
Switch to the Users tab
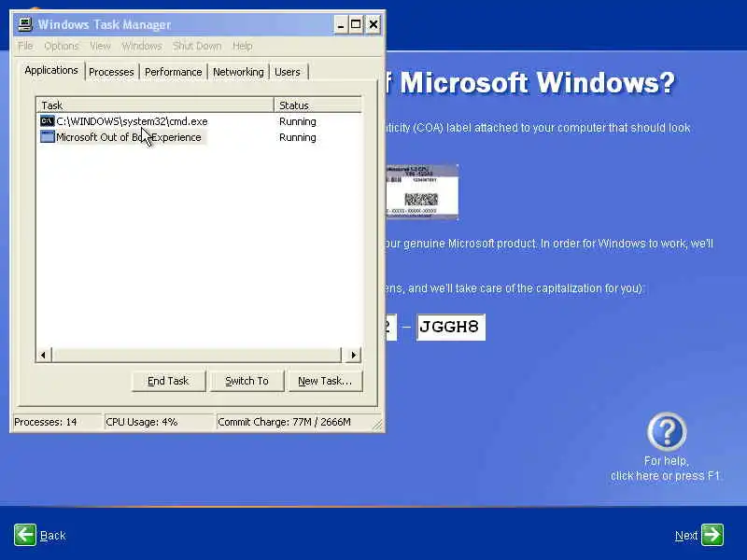pyautogui.click(x=288, y=72)
